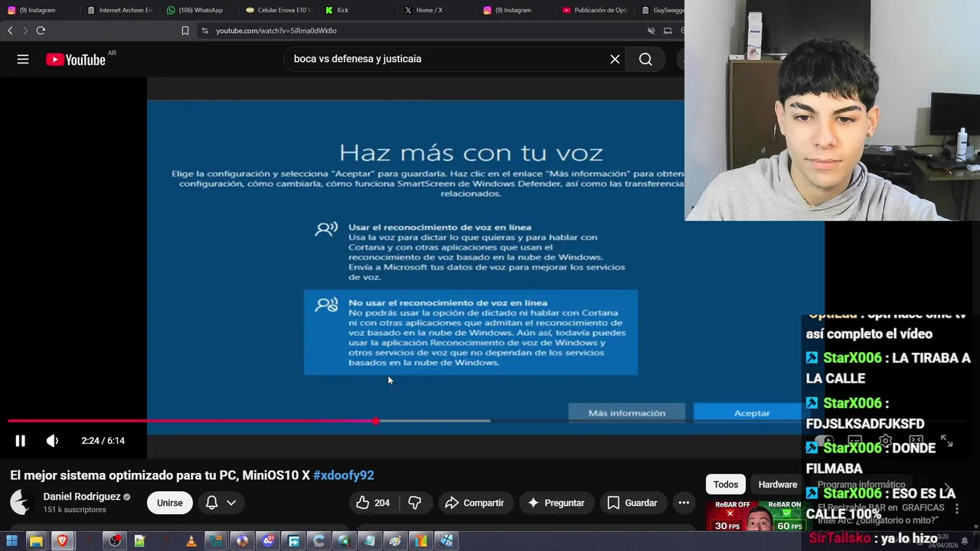980x551 pixels.
Task: Open site settings icon in address bar
Action: coord(204,31)
